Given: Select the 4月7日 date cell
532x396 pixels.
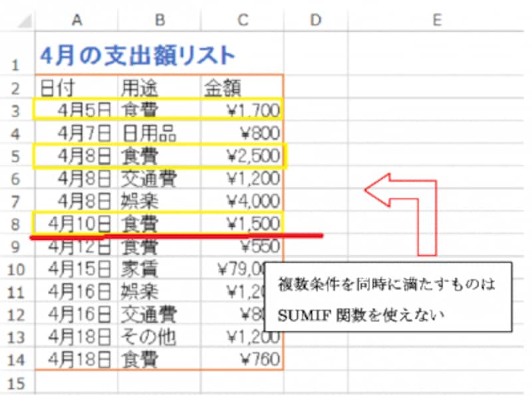Looking at the screenshot, I should click(76, 133).
